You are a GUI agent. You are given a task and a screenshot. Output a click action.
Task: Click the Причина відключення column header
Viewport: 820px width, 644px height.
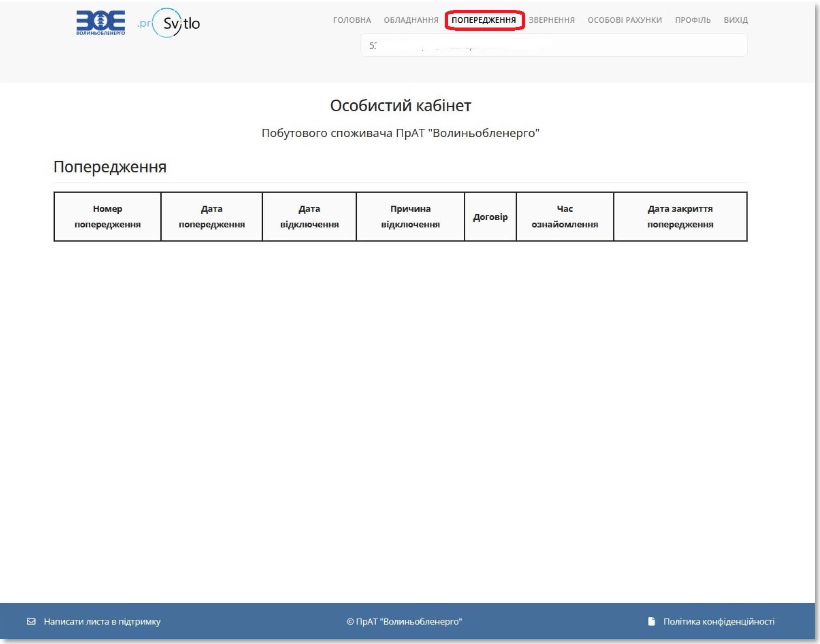click(x=410, y=217)
